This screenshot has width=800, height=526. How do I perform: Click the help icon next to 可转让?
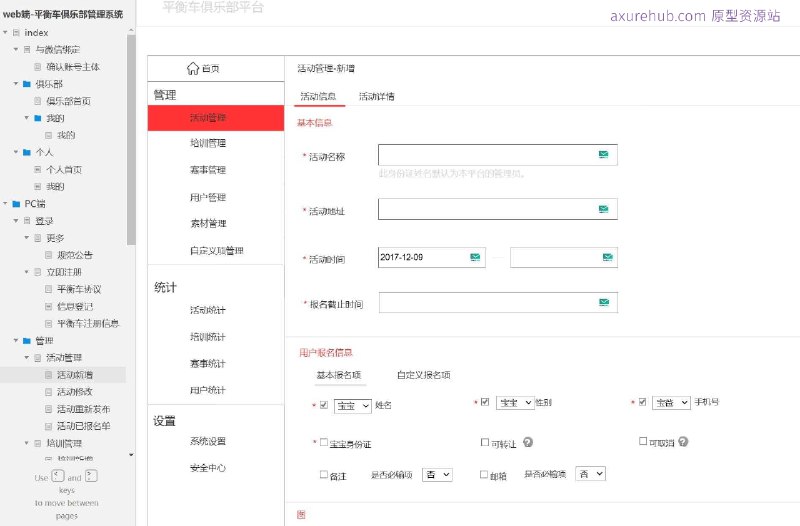pos(528,442)
